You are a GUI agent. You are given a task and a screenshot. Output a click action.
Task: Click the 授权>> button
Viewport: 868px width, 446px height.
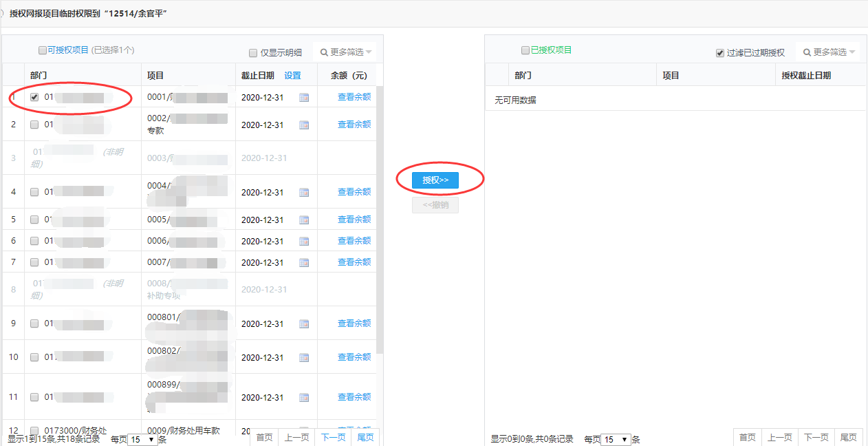pyautogui.click(x=435, y=180)
